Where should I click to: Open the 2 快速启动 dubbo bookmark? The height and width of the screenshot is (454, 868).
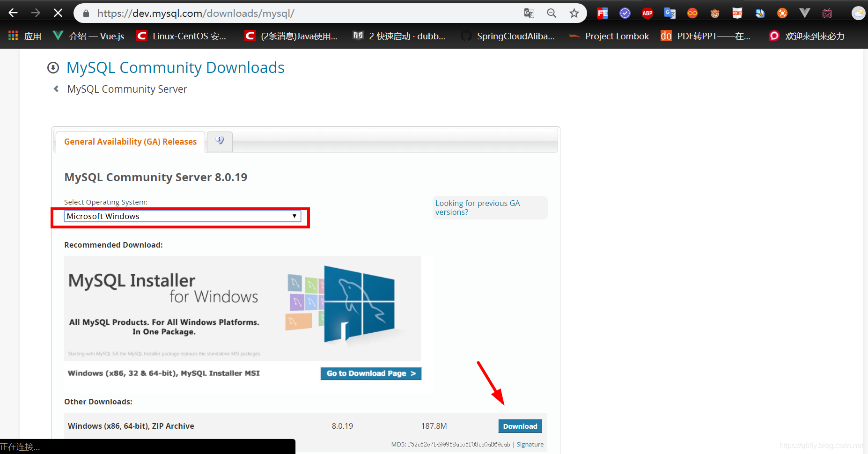pyautogui.click(x=399, y=36)
